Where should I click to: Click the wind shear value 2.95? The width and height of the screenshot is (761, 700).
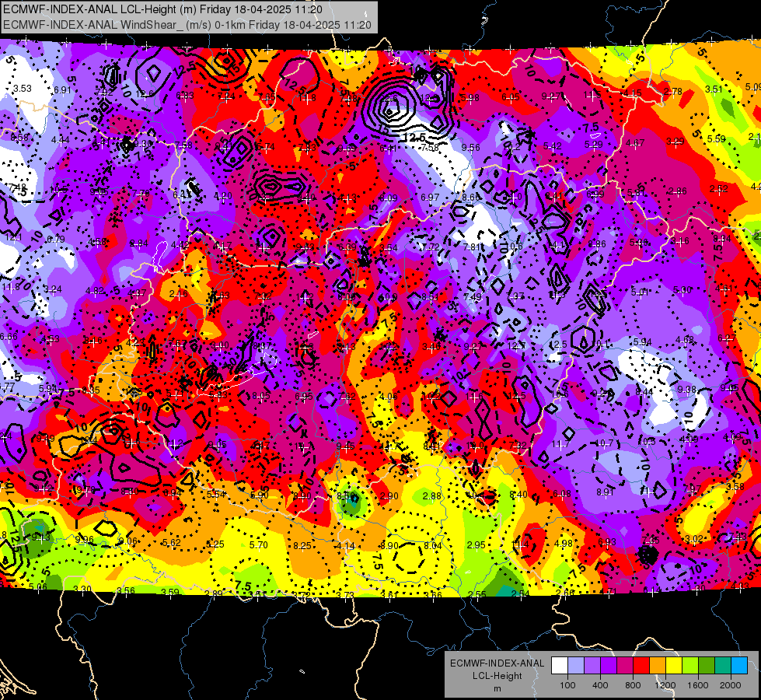[476, 545]
